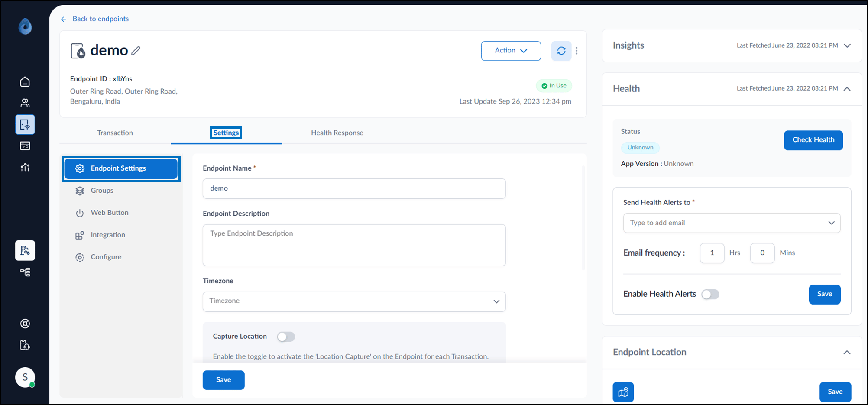Open the user avatar S profile
The height and width of the screenshot is (405, 868).
pyautogui.click(x=25, y=377)
